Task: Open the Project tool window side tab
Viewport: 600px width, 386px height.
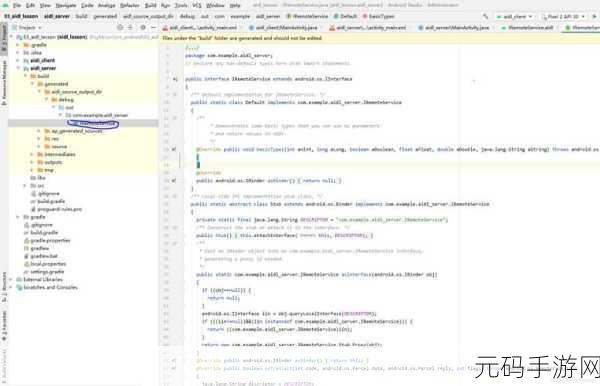Action: click(4, 38)
